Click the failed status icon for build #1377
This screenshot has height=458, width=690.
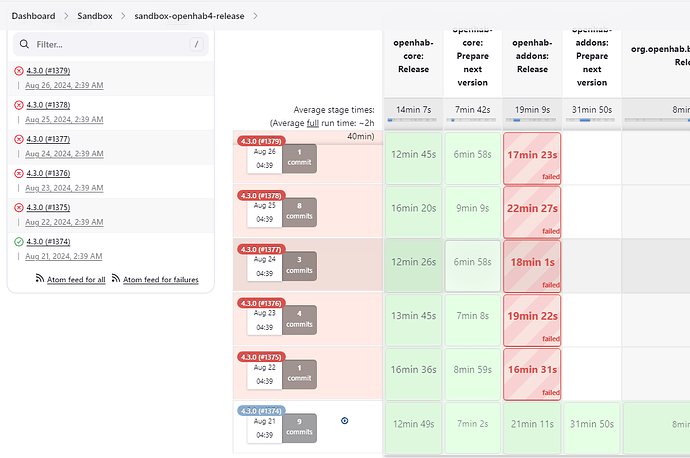(x=19, y=139)
